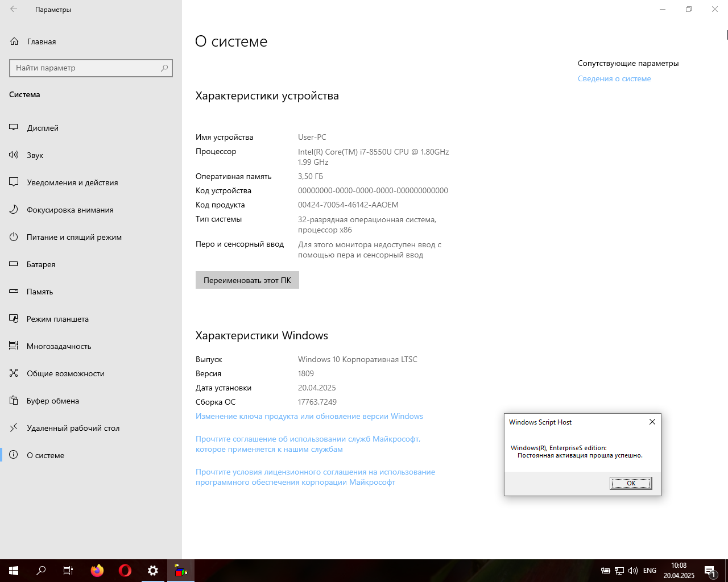
Task: Open the Многозадачность page
Action: pos(91,346)
